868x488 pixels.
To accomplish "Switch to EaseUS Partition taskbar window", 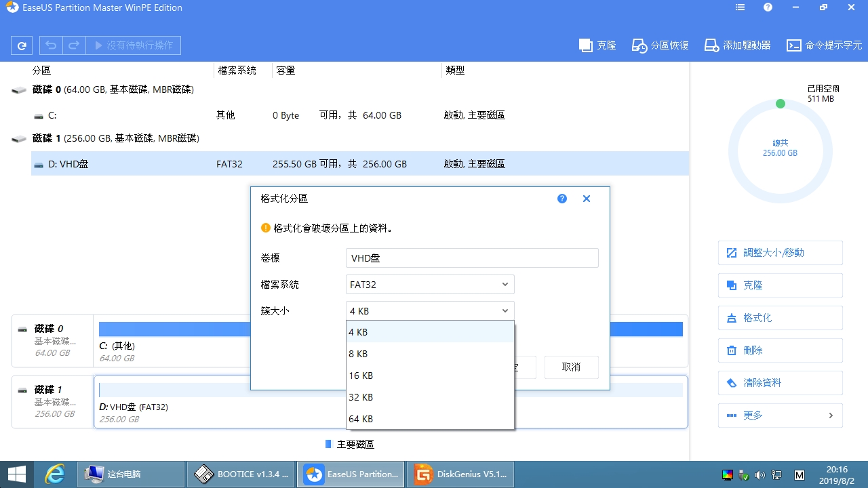I will pos(351,474).
